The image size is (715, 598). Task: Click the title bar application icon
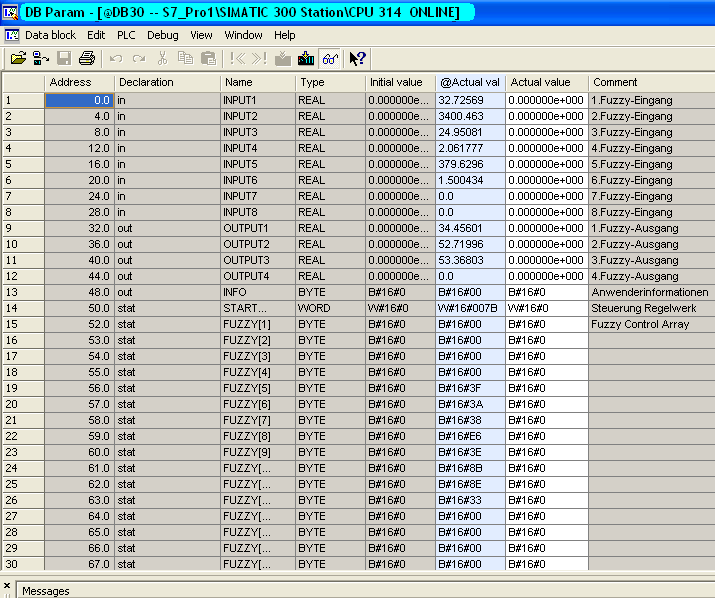(10, 12)
